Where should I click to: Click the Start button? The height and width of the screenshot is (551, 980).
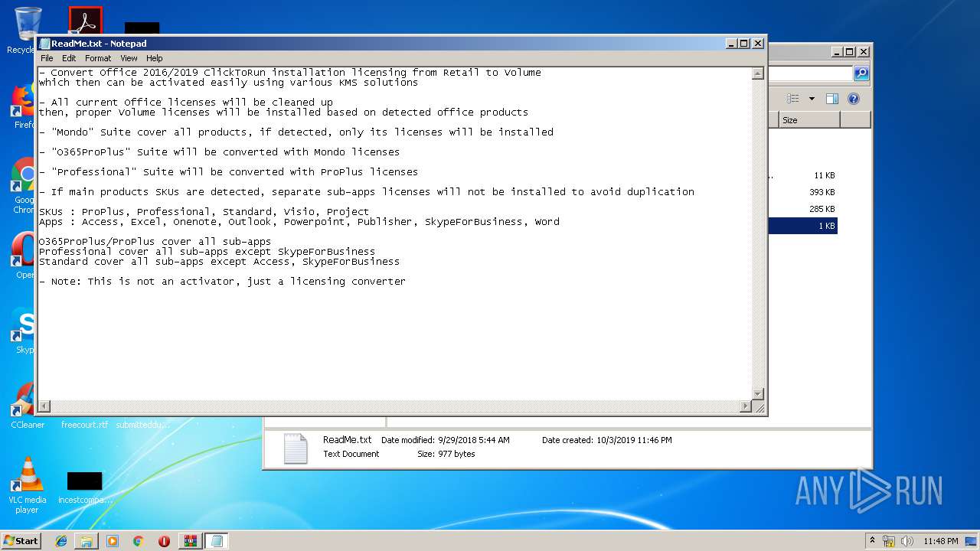21,540
